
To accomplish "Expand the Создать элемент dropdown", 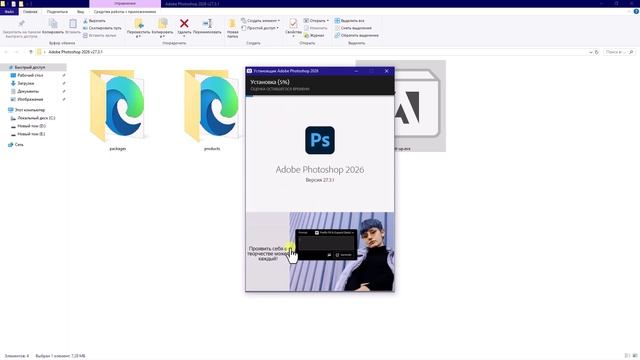I will pyautogui.click(x=260, y=20).
